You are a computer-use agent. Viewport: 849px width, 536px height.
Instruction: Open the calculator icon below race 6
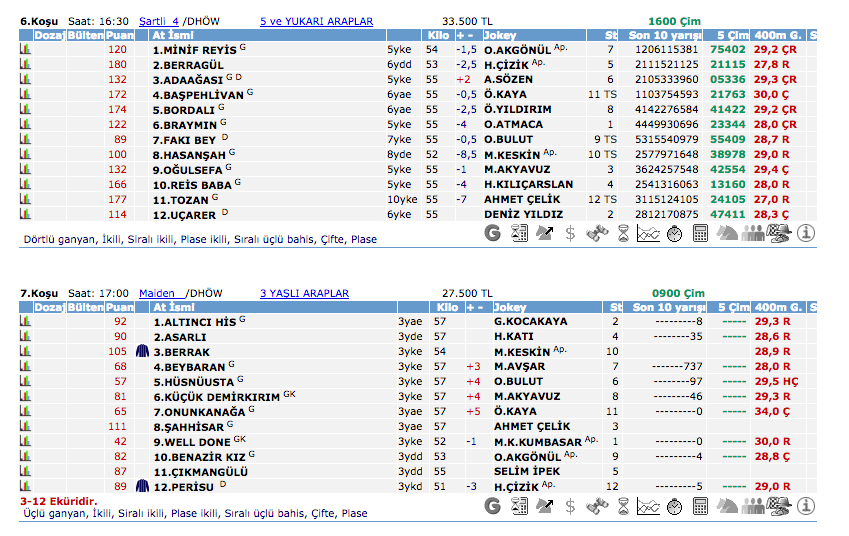pyautogui.click(x=701, y=233)
